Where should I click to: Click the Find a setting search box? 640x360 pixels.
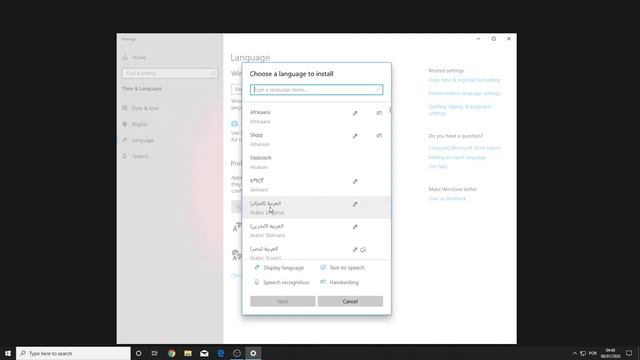(169, 73)
